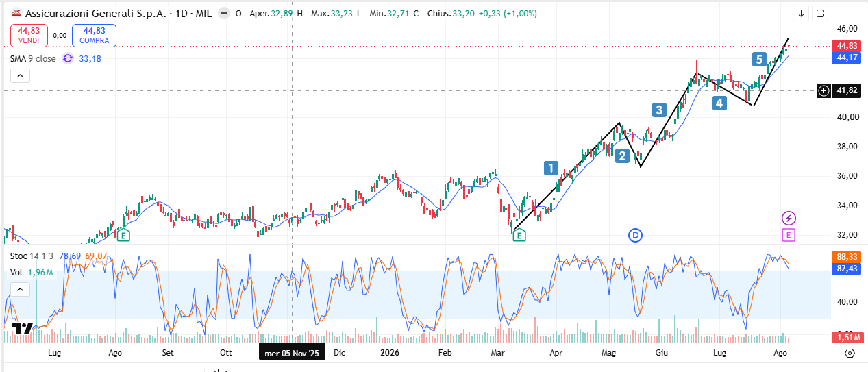The image size is (868, 372).
Task: Click the 40,00 label on the Stoc pane scale
Action: pyautogui.click(x=847, y=301)
